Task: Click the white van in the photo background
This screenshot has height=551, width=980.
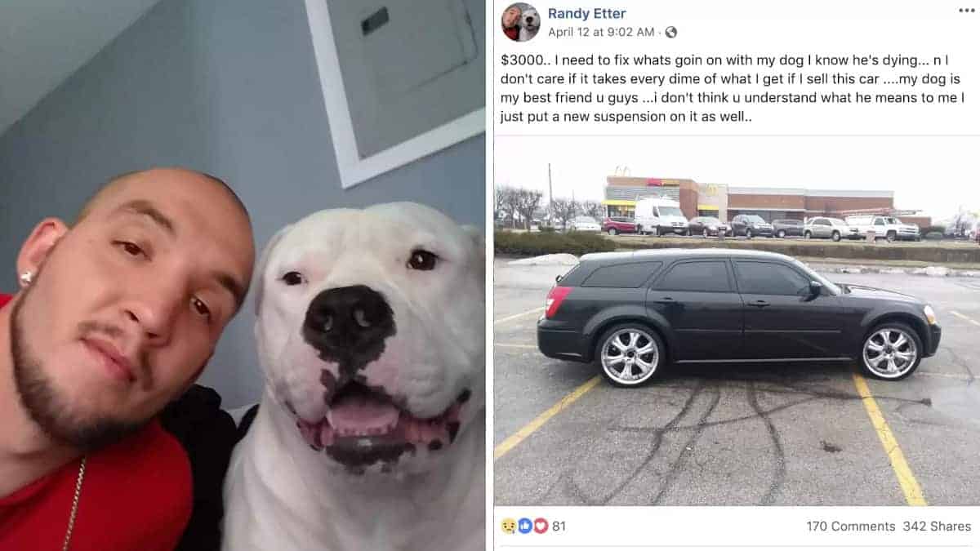Action: [661, 216]
